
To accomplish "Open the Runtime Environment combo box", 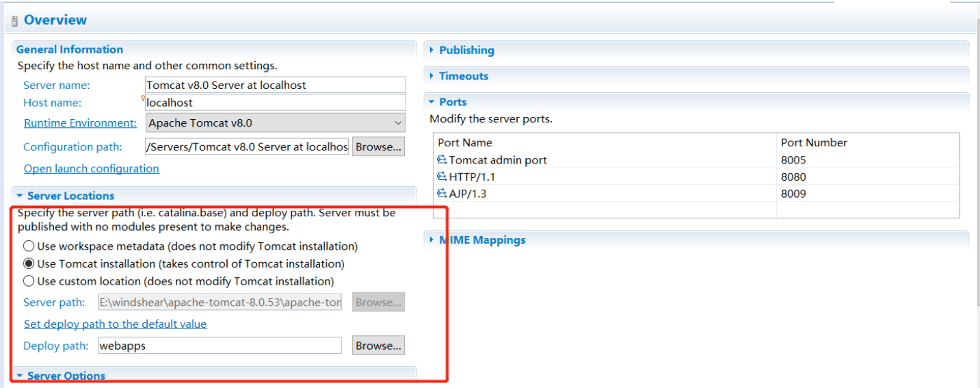I will pos(275,123).
